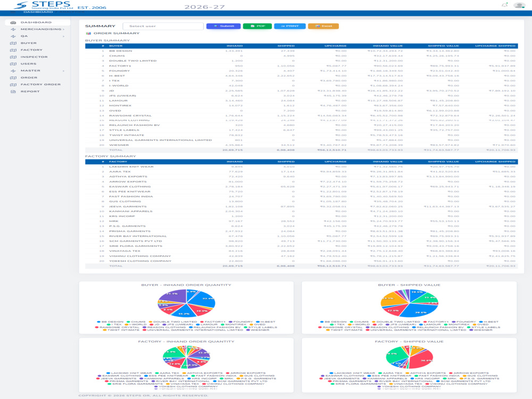
Task: Open the user profile avatar
Action: coord(519,5)
